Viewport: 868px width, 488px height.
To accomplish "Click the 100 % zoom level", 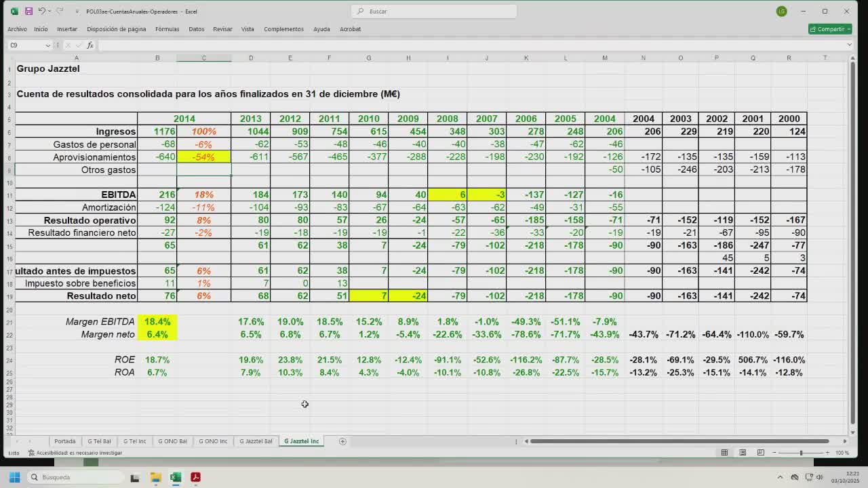I will 842,453.
